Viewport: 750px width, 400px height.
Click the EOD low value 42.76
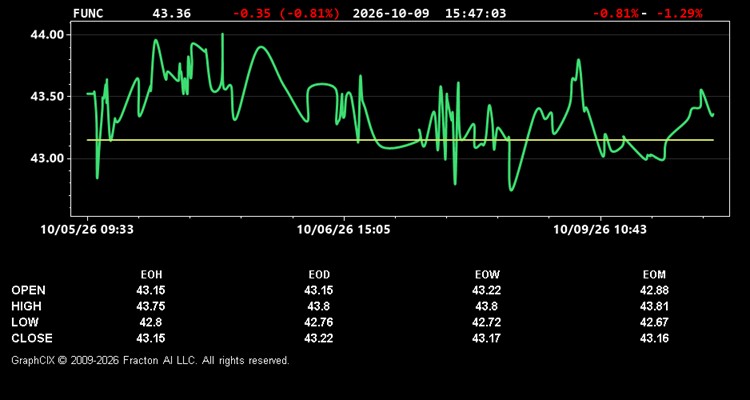coord(319,322)
